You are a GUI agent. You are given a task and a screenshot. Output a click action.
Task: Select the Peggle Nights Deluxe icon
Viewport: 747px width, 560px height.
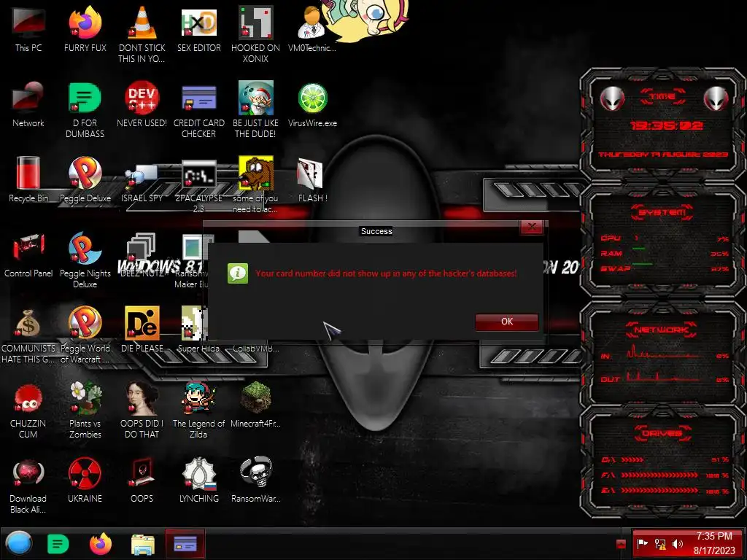(85, 260)
